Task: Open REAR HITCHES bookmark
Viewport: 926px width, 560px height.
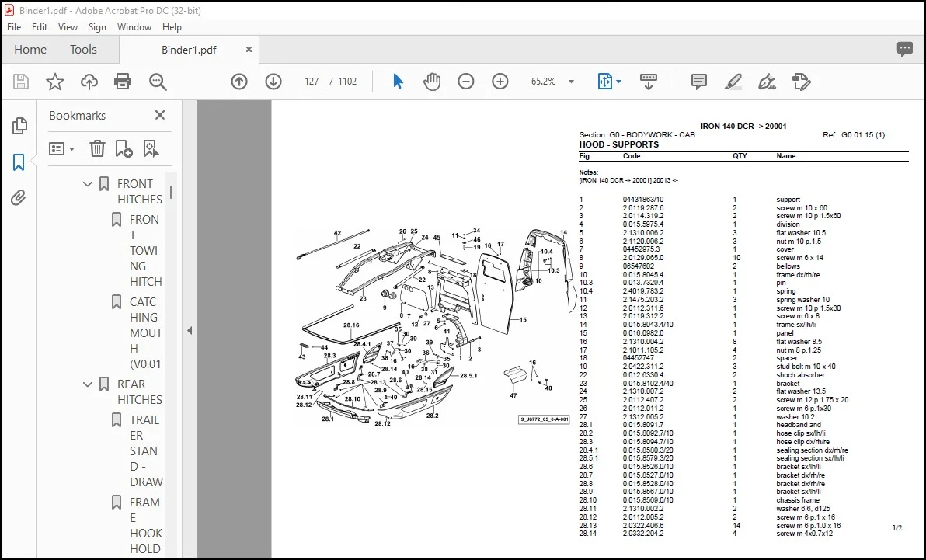Action: pos(139,391)
